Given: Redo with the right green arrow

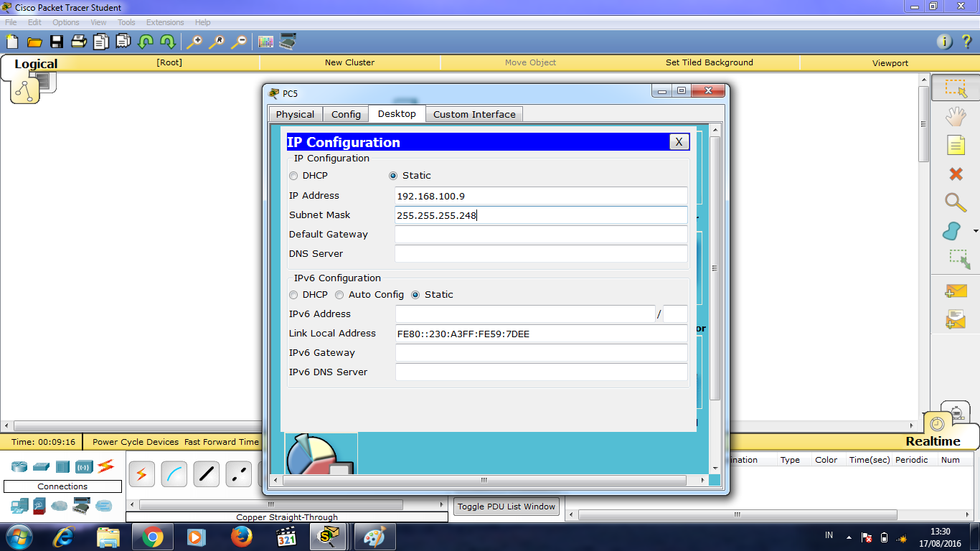Looking at the screenshot, I should (168, 42).
